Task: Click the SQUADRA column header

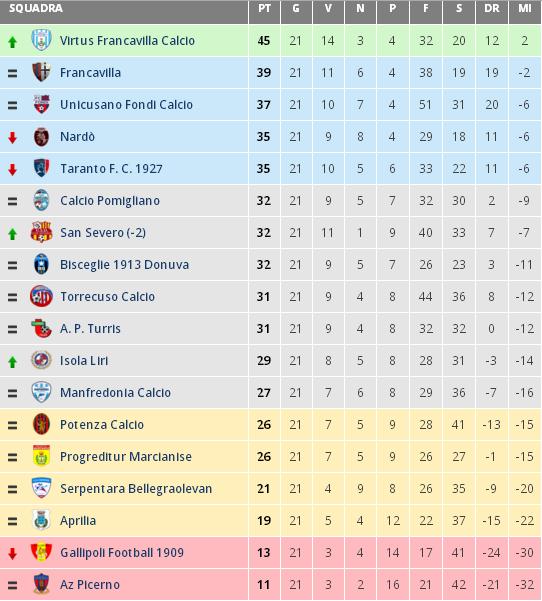Action: 36,8
